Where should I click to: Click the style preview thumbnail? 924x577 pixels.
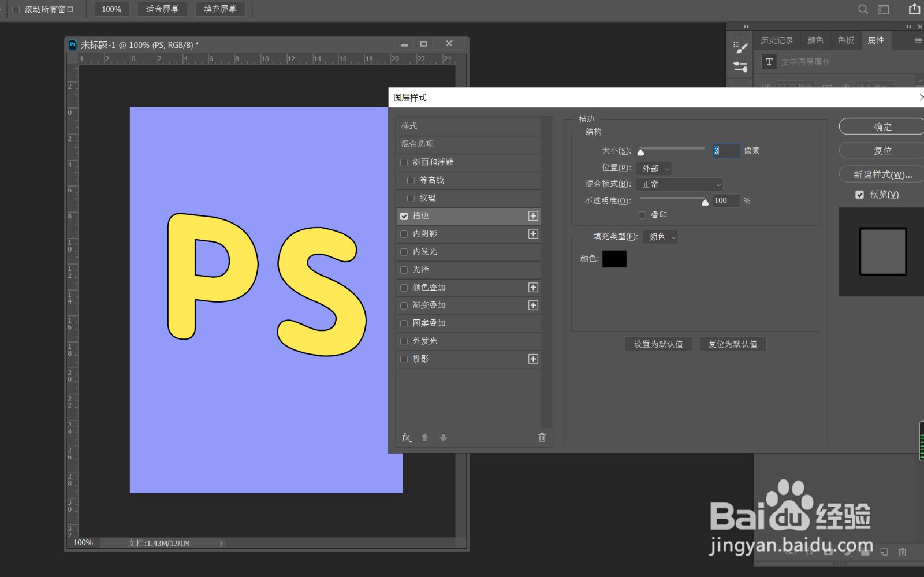point(882,251)
